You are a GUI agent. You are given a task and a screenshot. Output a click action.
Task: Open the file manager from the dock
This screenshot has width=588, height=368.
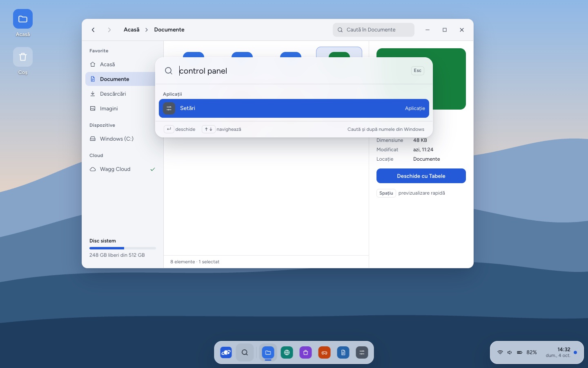pyautogui.click(x=268, y=352)
